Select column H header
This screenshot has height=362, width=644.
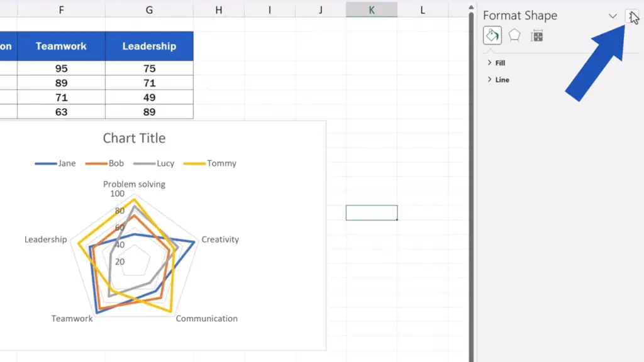(218, 10)
